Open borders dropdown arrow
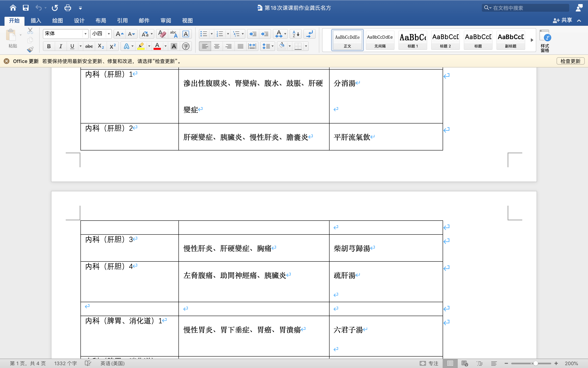The width and height of the screenshot is (588, 368). click(306, 46)
